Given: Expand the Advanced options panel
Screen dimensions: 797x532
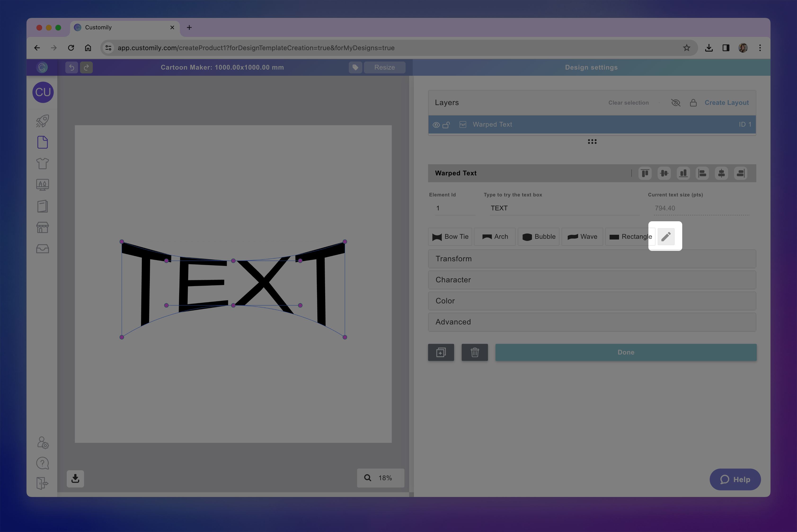Looking at the screenshot, I should pos(592,322).
